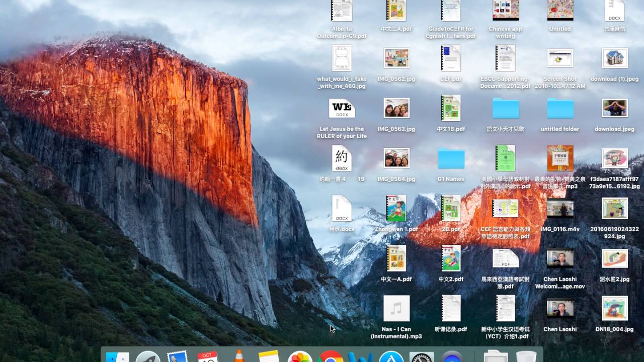Select the bottom-row Chen Laoshi video file
This screenshot has width=644, height=362.
pos(560,308)
